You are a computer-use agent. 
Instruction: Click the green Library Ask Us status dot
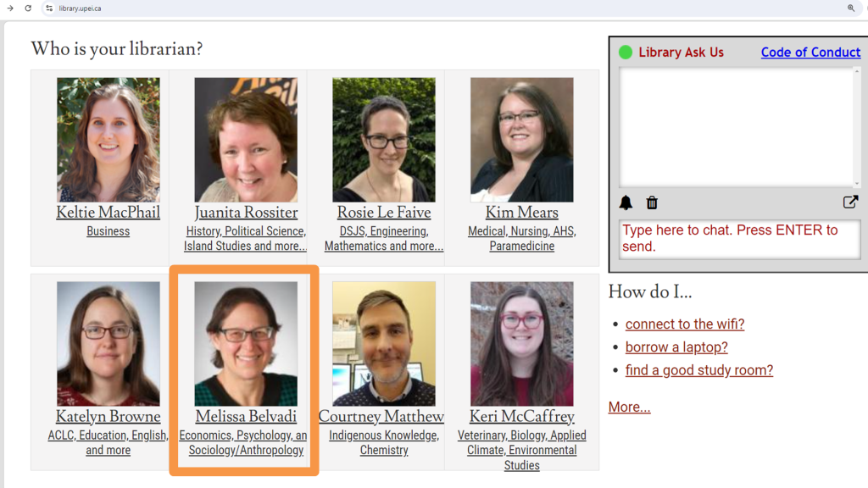point(626,52)
